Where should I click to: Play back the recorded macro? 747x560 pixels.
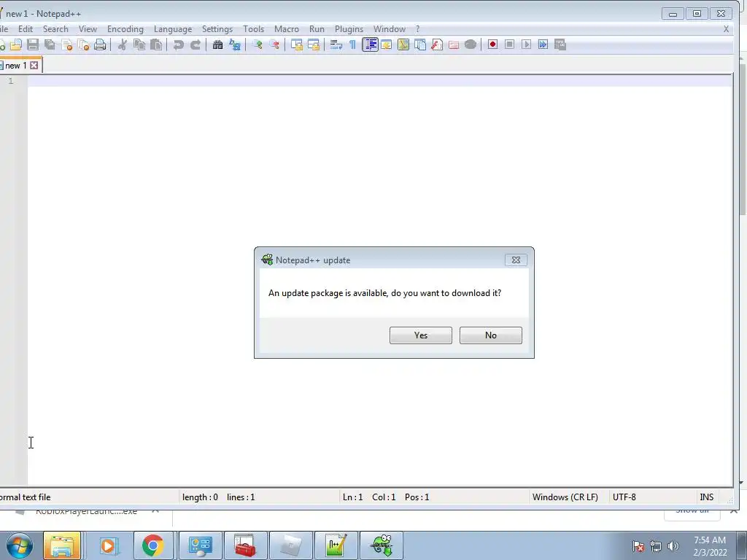click(526, 44)
